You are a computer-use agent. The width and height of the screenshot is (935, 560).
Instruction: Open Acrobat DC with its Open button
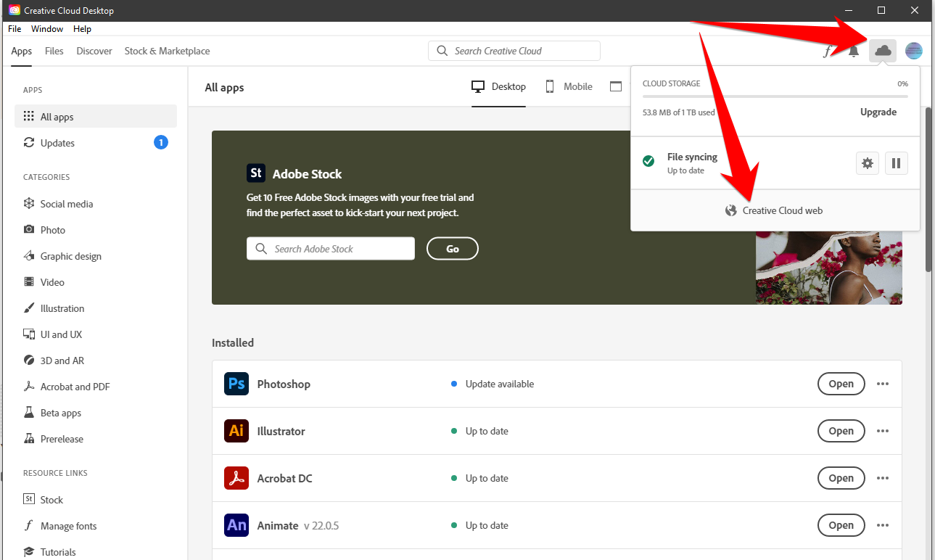point(841,478)
